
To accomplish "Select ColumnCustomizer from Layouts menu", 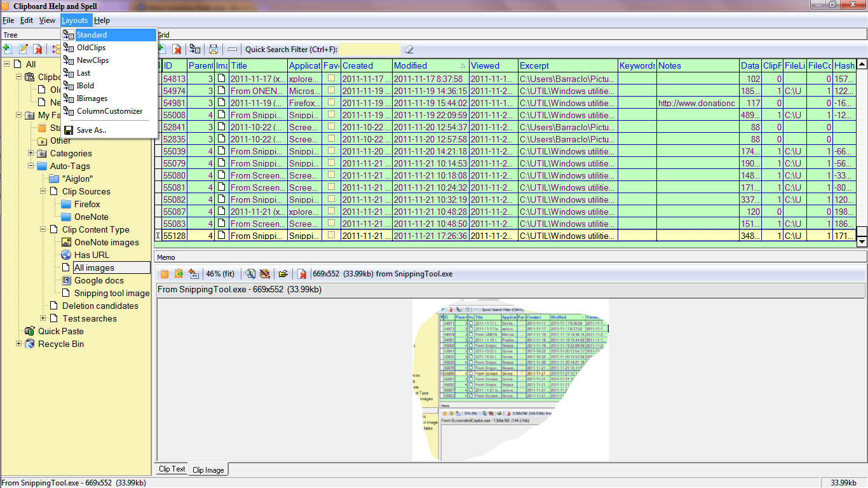I will 109,111.
